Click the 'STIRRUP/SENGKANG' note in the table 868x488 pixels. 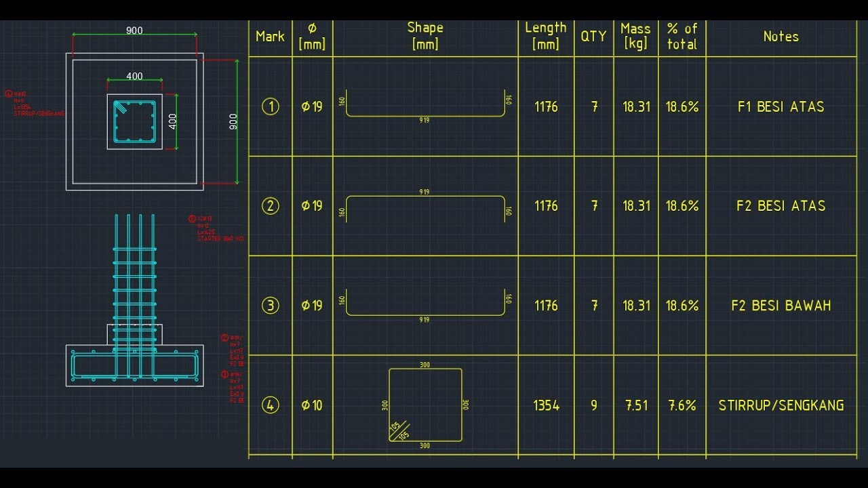tap(781, 405)
